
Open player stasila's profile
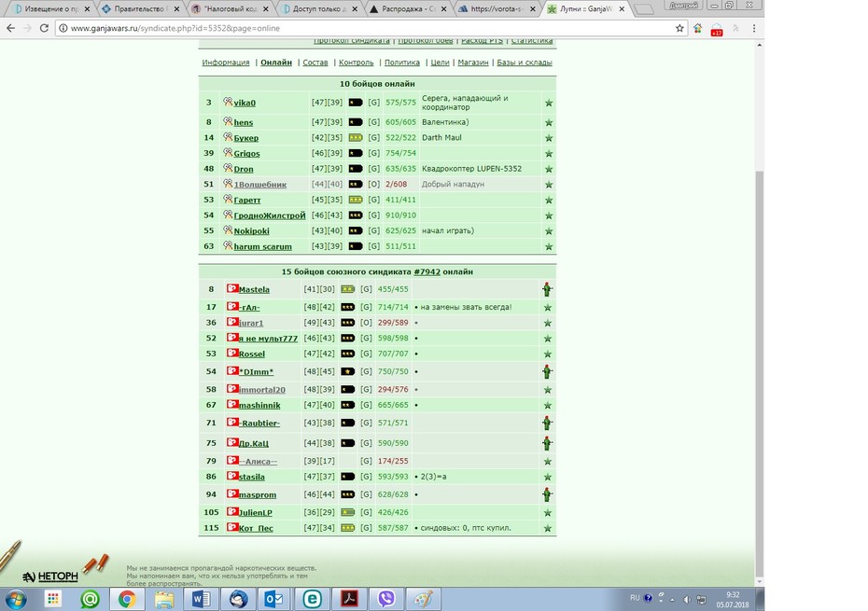coord(252,477)
